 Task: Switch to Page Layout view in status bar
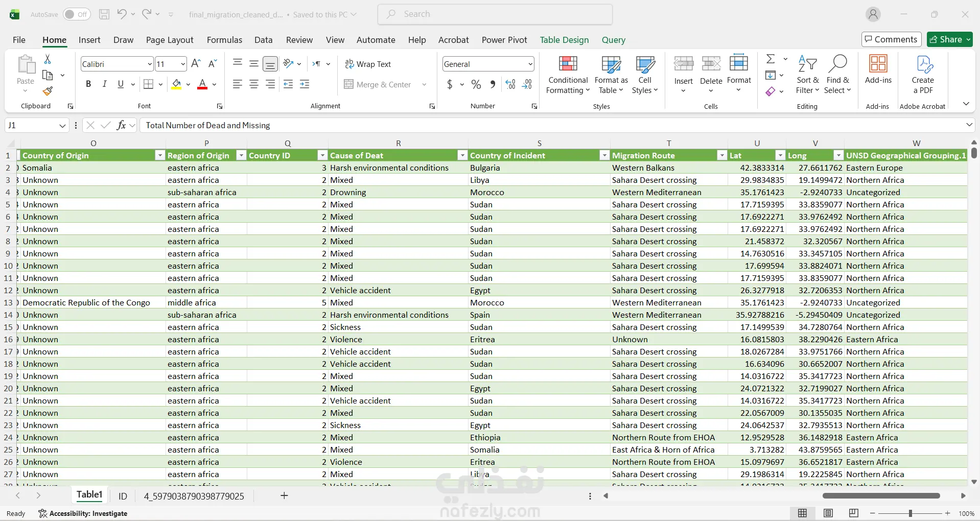(x=828, y=513)
